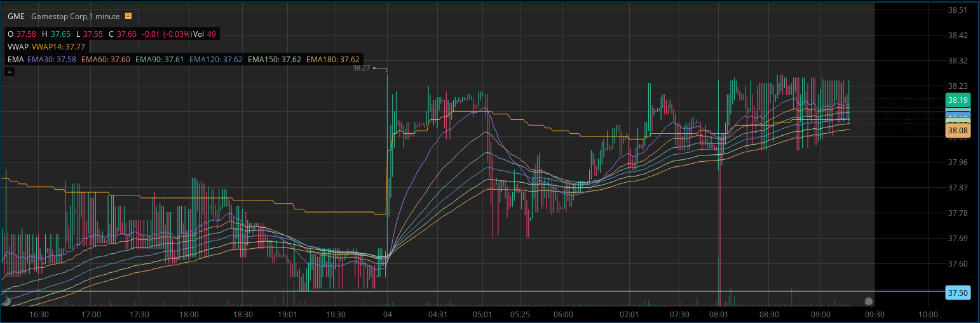Click the 06:00 time axis label

pos(563,314)
